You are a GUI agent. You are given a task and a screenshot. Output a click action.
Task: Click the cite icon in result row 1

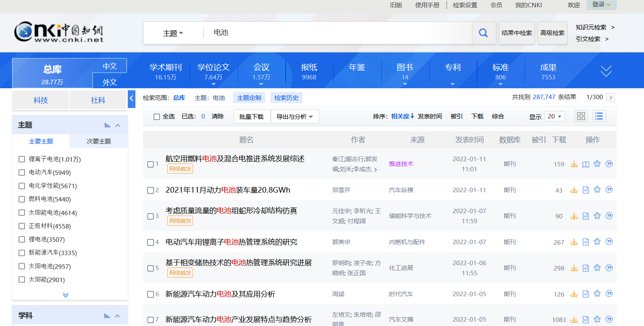point(609,164)
